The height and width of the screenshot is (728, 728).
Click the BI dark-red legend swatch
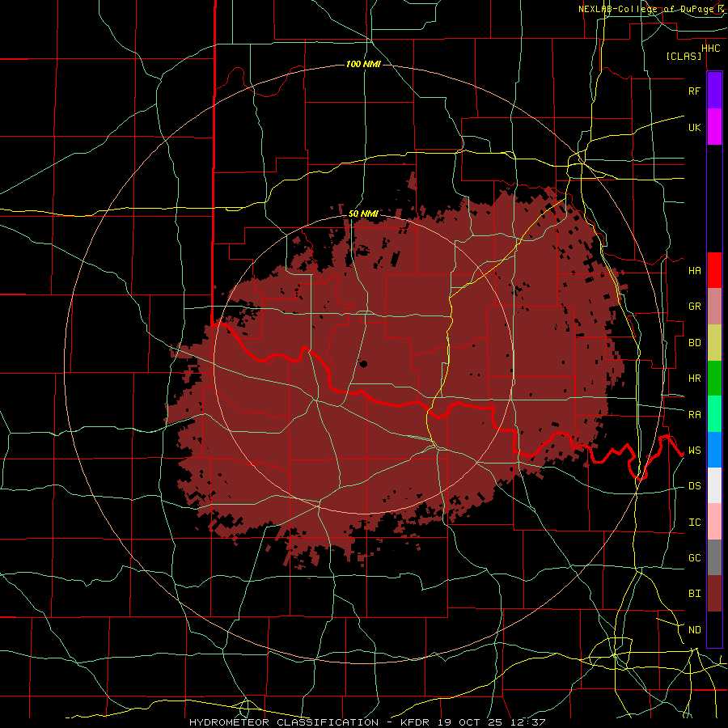point(714,594)
